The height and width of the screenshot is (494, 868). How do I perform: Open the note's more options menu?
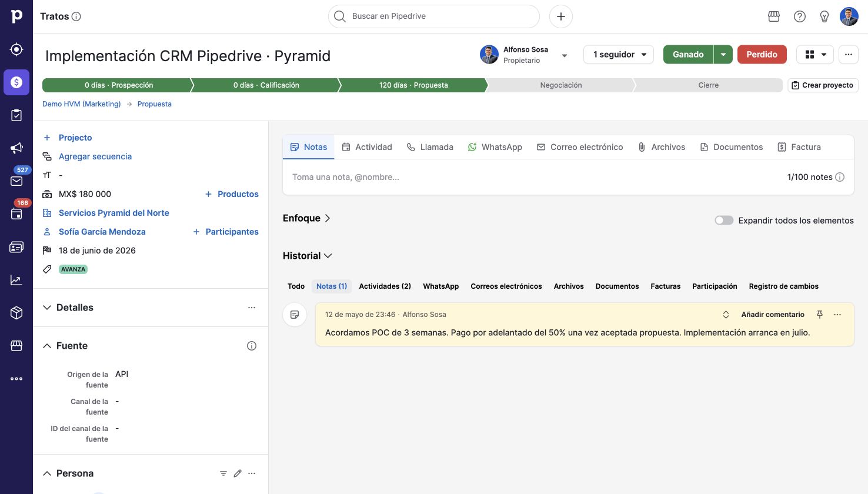[x=837, y=315]
